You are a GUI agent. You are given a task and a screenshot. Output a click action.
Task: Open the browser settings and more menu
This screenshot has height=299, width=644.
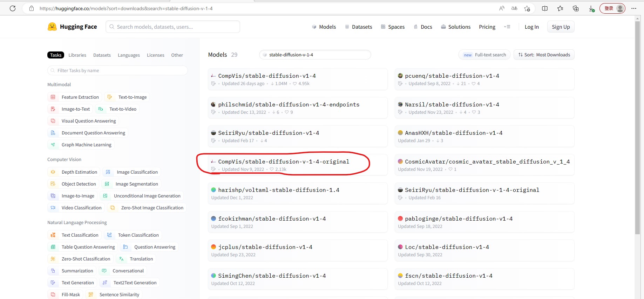[634, 8]
